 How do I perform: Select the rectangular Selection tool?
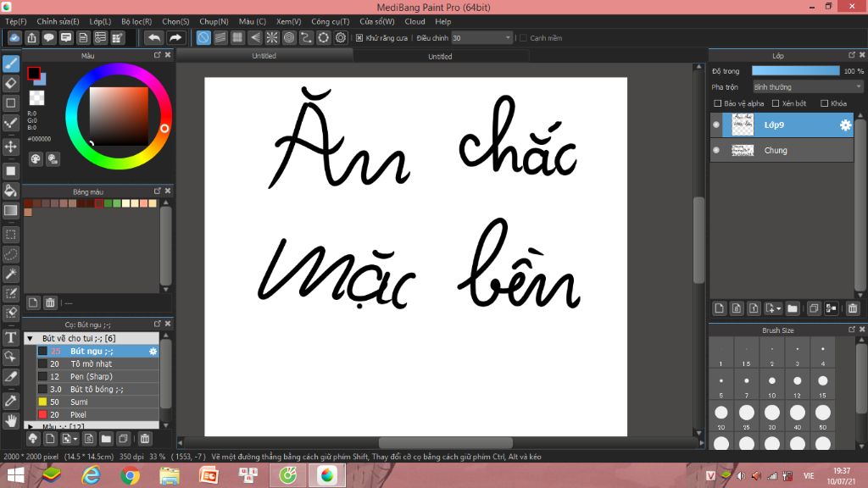(x=10, y=235)
